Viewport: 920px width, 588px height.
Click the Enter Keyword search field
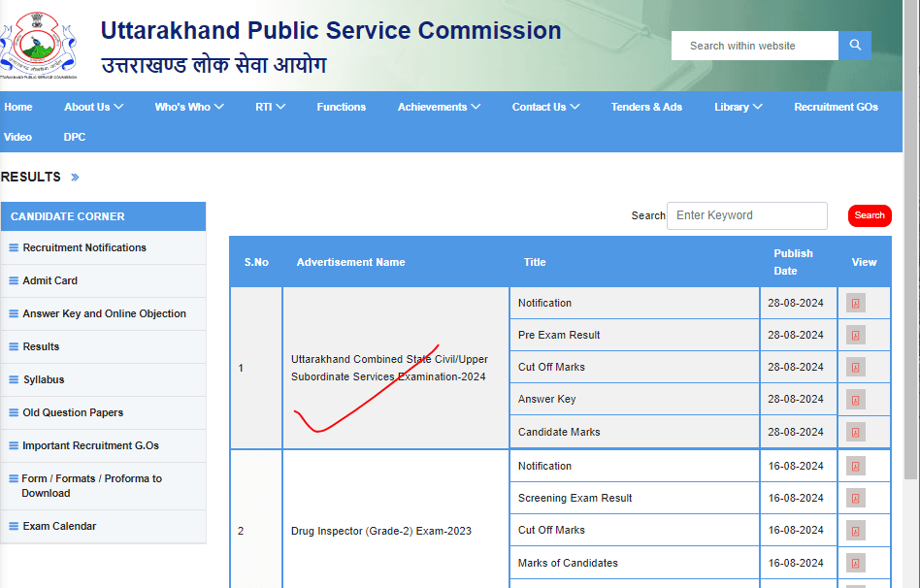coord(746,215)
